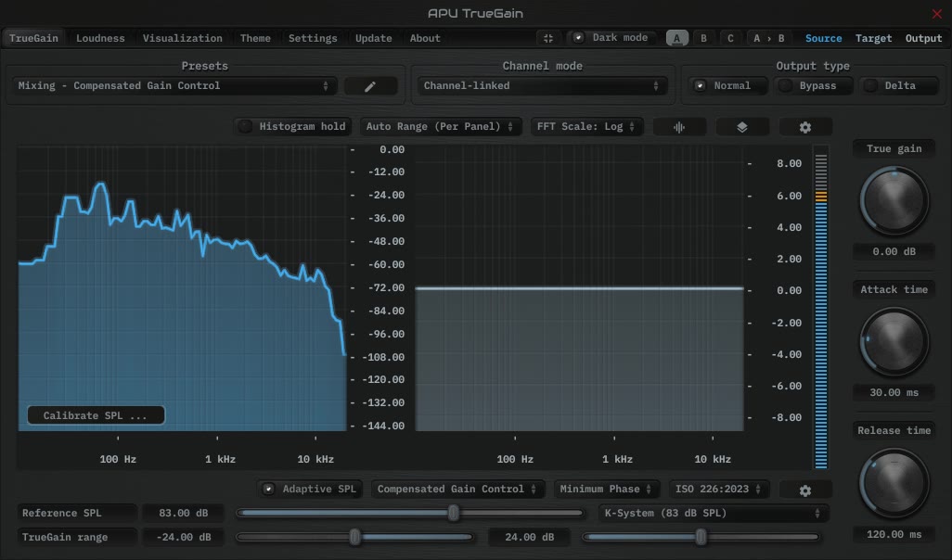Click the Reference SPL label
This screenshot has height=560, width=952.
point(76,514)
